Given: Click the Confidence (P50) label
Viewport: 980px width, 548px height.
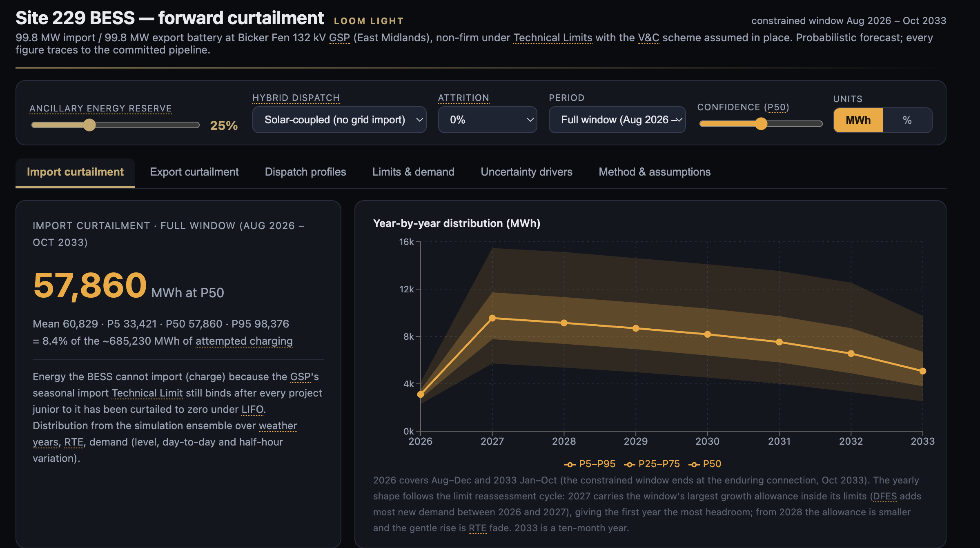Looking at the screenshot, I should point(743,107).
